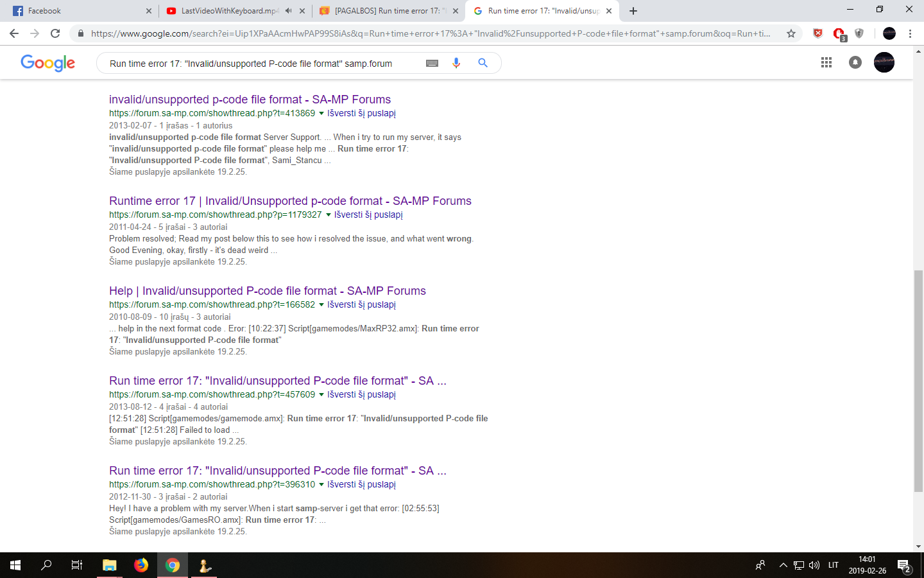Open Chrome profile avatar in toolbar
924x578 pixels.
click(889, 33)
